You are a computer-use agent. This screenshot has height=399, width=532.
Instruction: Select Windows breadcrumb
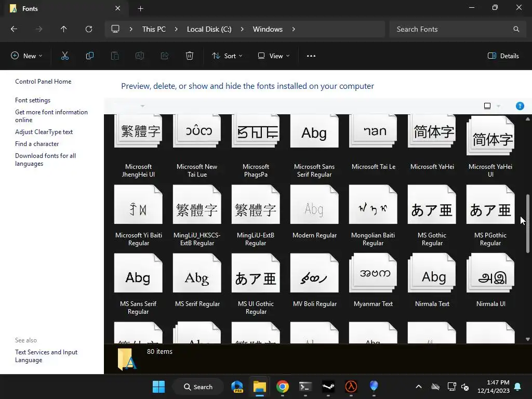pyautogui.click(x=268, y=29)
